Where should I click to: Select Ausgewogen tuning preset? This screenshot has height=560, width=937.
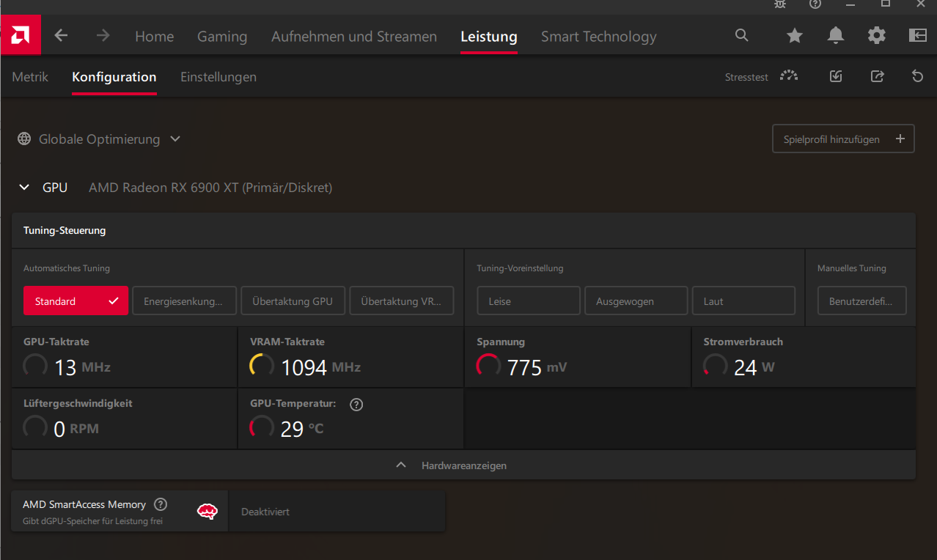(x=636, y=301)
